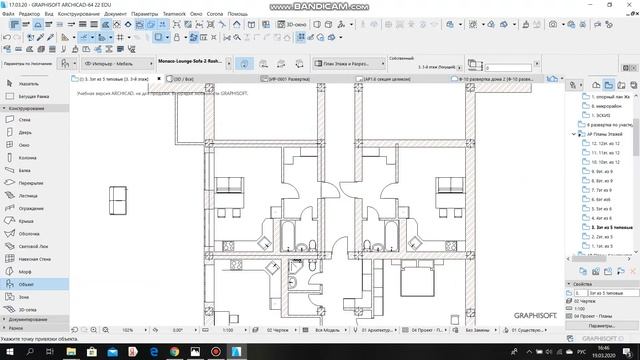Click the navigator horizontal scrollbar
The height and width of the screenshot is (360, 640).
pos(589,259)
